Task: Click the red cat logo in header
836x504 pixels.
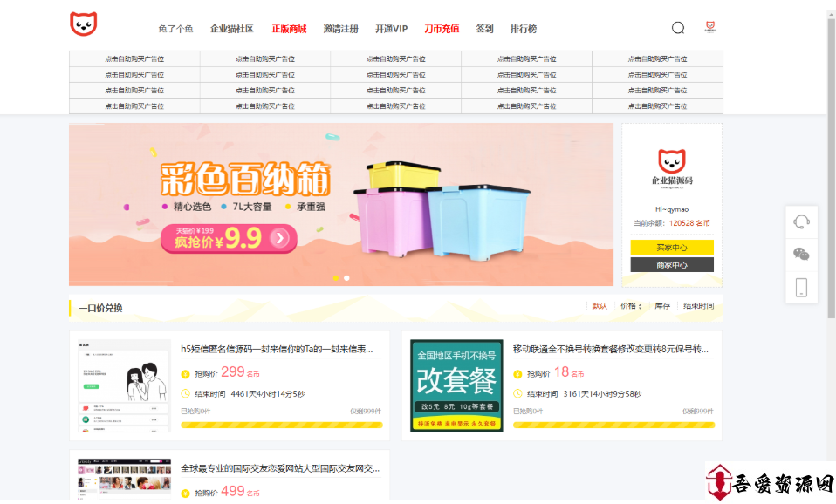Action: 84,24
